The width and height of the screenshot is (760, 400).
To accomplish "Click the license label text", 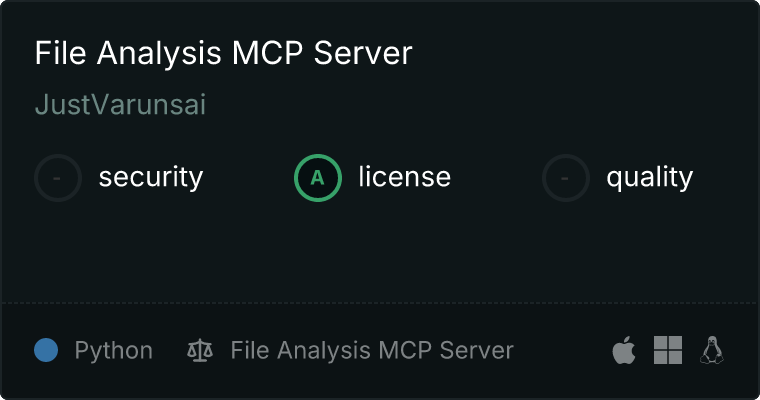I will [405, 176].
